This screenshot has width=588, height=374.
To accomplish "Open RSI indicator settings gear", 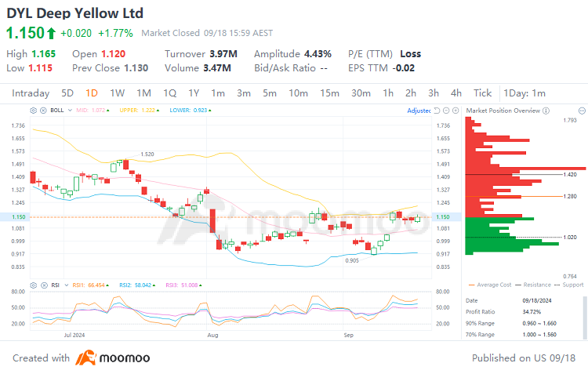I will (34, 285).
